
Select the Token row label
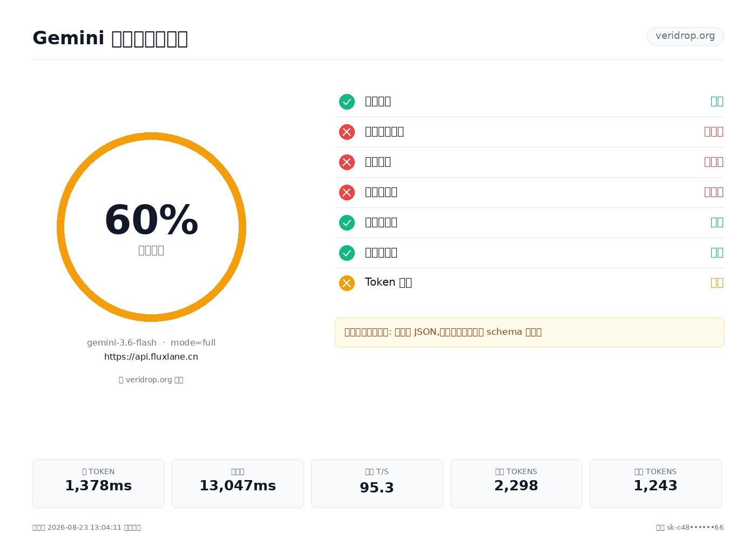pos(388,282)
